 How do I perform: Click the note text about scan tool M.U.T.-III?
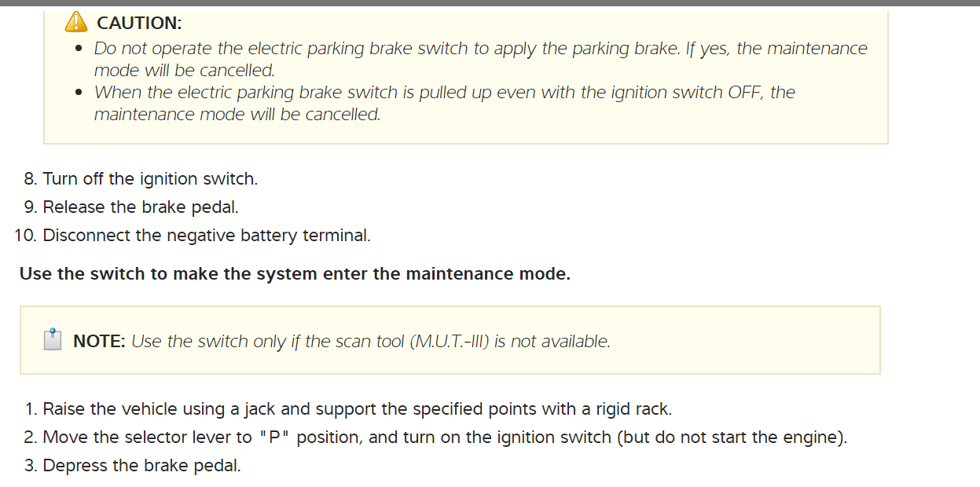pyautogui.click(x=370, y=342)
